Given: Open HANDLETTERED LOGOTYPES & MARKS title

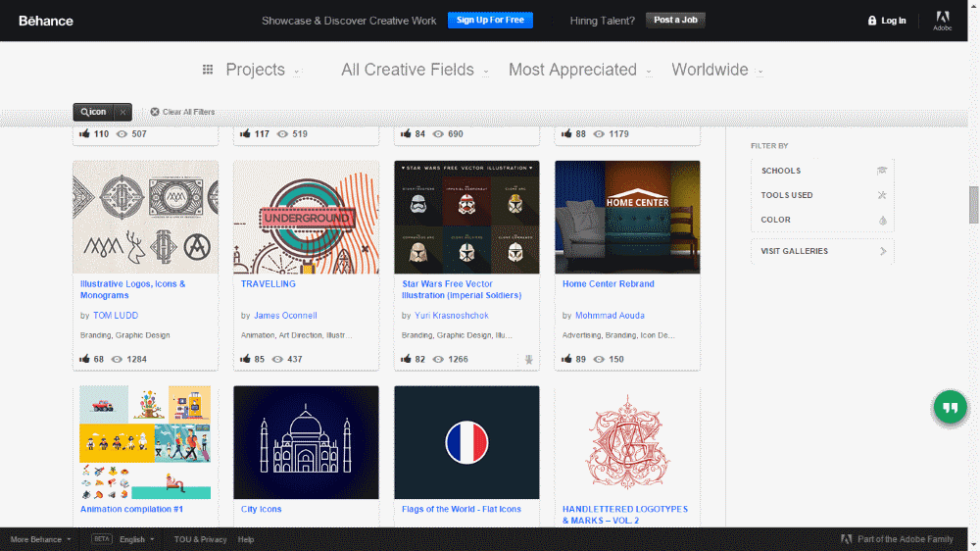Looking at the screenshot, I should (625, 515).
